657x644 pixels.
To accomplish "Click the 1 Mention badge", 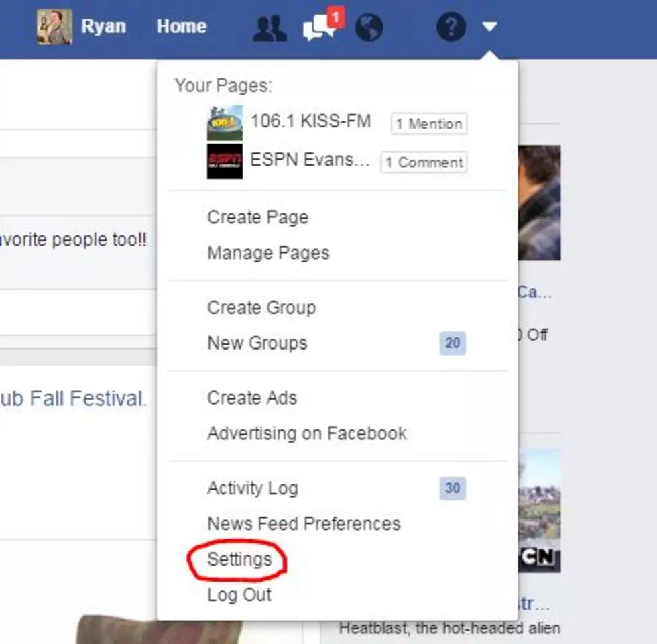I will (x=428, y=123).
